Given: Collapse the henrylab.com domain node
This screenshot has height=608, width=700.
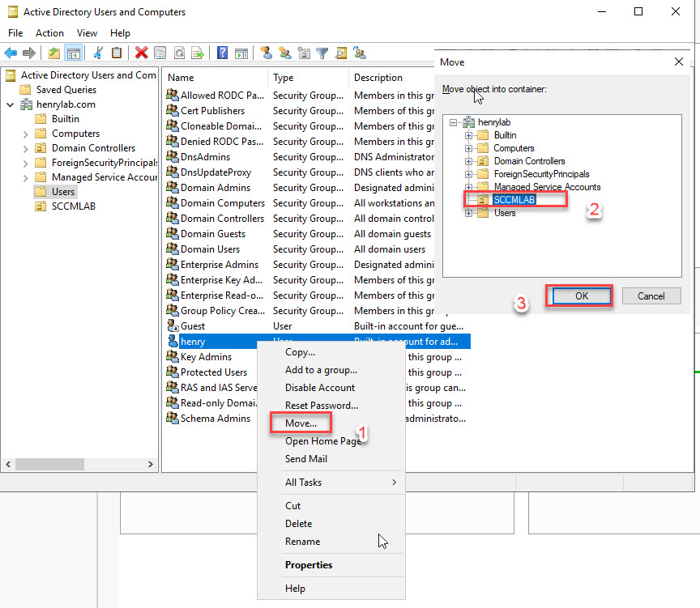Looking at the screenshot, I should (11, 104).
